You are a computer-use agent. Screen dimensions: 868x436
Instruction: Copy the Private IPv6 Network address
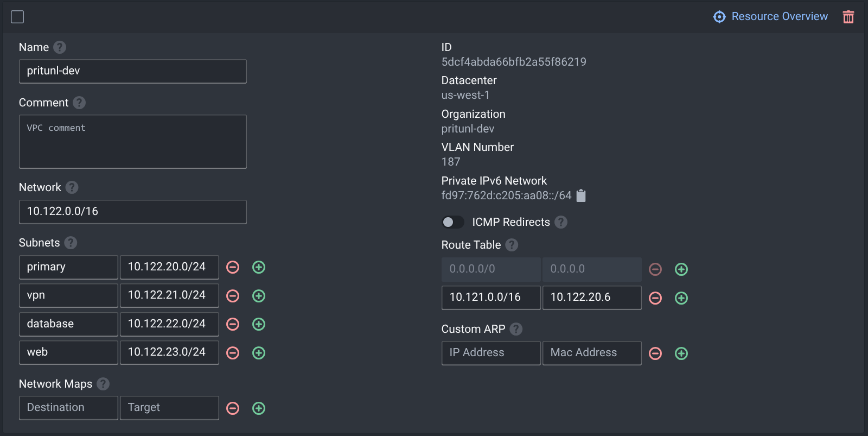pos(580,195)
